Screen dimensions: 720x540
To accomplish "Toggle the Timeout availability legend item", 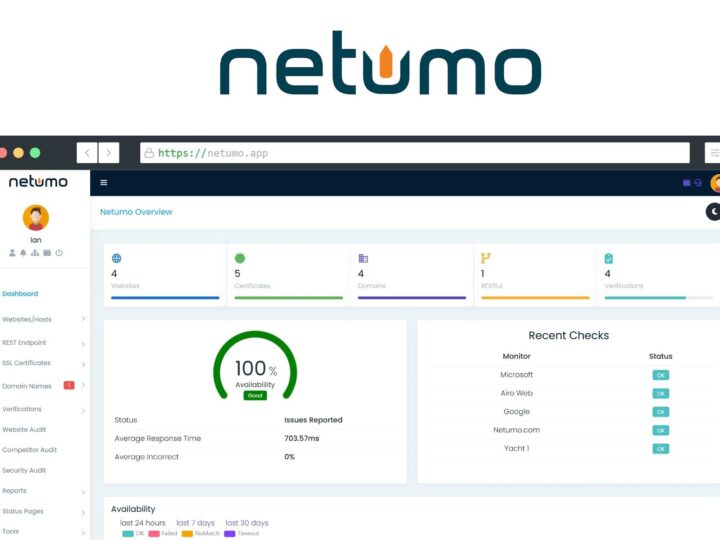I will tap(242, 533).
